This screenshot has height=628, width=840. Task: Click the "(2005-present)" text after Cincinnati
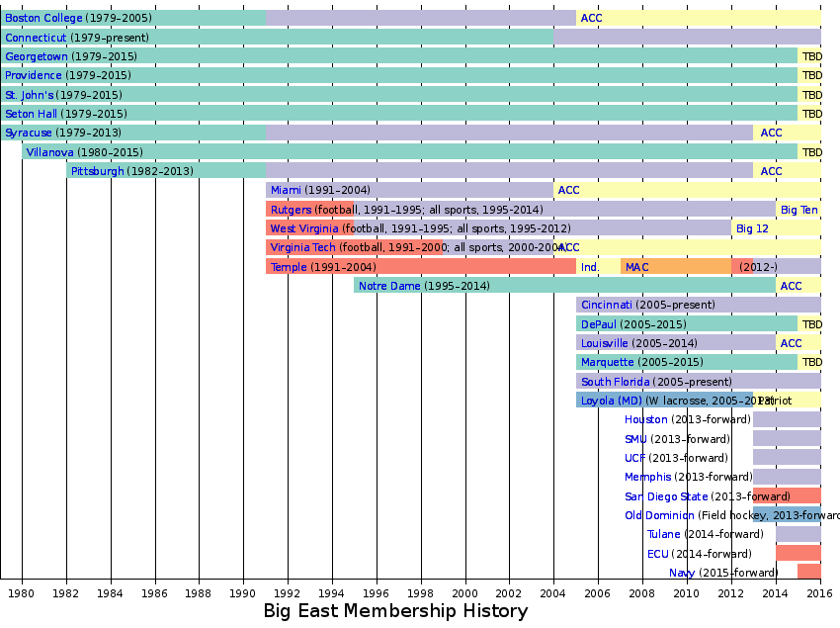[x=675, y=305]
